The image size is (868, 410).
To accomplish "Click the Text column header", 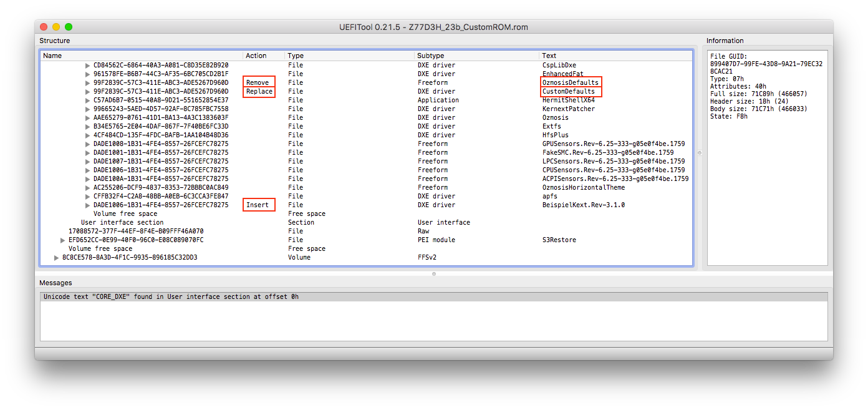I will coord(615,56).
